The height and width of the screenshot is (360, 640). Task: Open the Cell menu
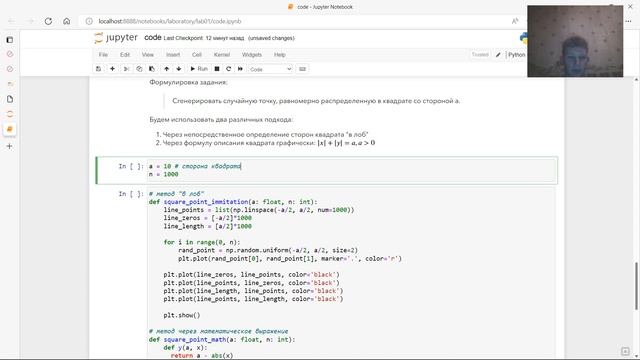point(197,55)
